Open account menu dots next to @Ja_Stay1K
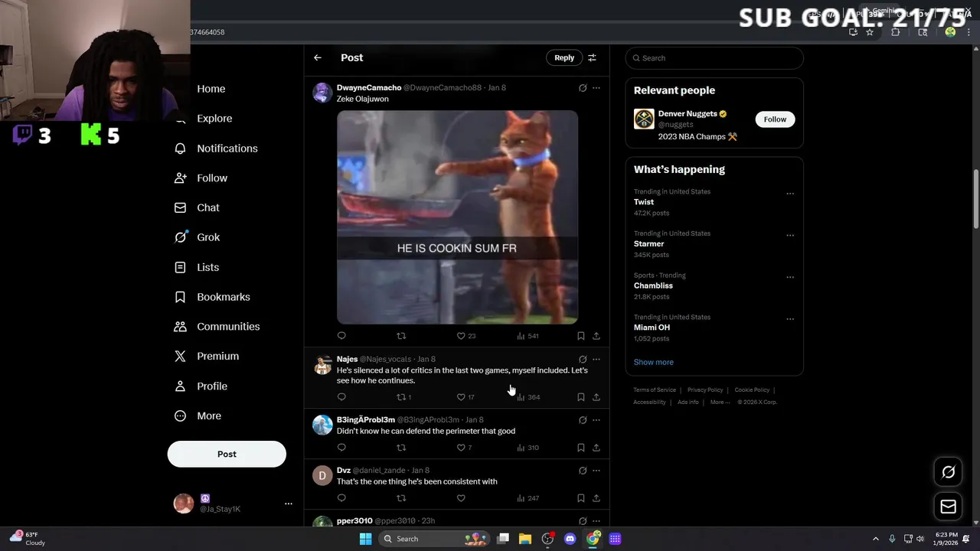 pyautogui.click(x=289, y=504)
